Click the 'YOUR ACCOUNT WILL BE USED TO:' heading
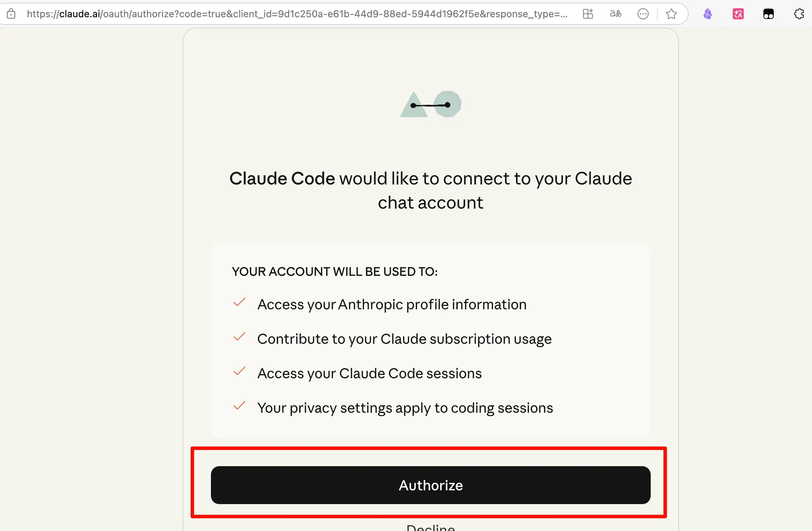The height and width of the screenshot is (531, 812). click(335, 272)
